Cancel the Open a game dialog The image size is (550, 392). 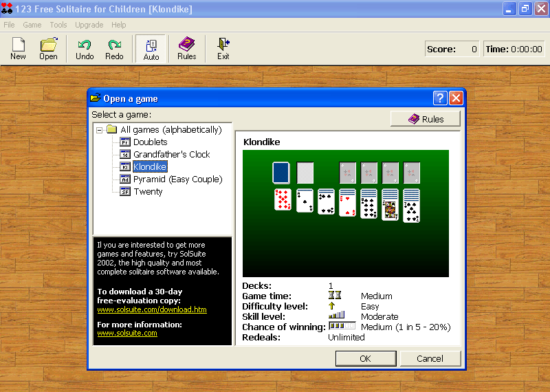click(430, 359)
